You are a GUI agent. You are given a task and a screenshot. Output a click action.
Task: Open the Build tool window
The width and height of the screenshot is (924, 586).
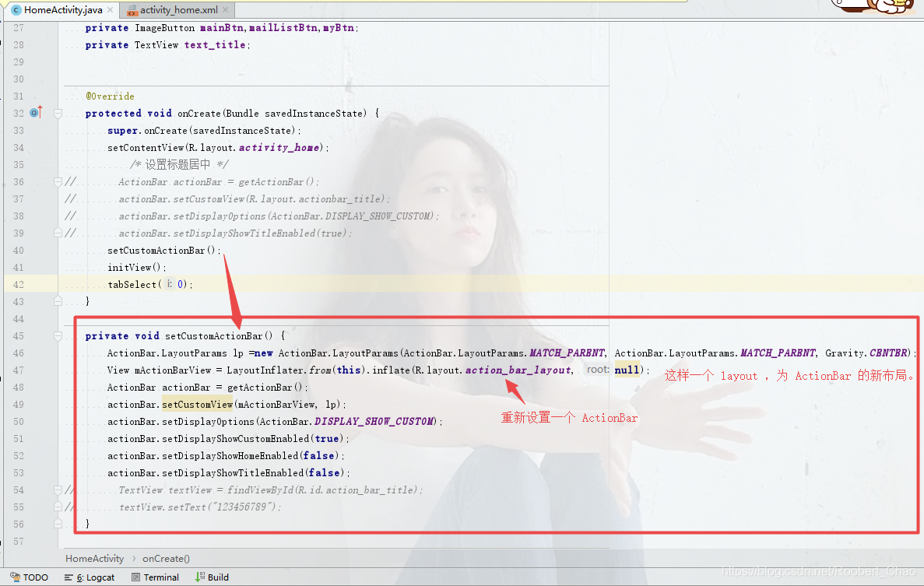tap(213, 577)
